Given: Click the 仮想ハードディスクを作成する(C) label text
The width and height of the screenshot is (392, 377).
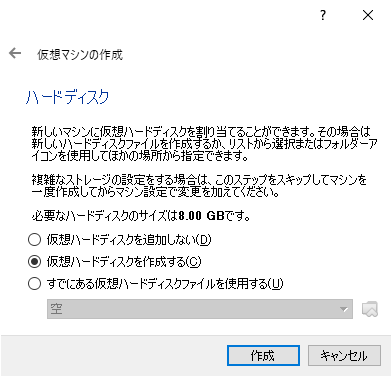Looking at the screenshot, I should 124,262.
